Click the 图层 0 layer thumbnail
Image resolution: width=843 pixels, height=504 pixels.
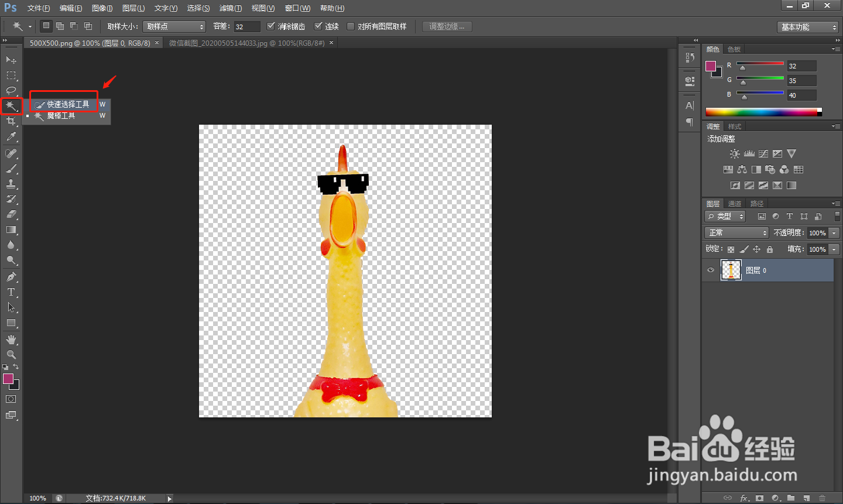731,270
